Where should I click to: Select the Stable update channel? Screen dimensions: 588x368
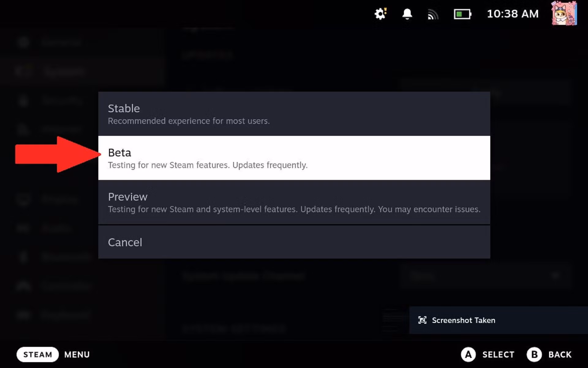pyautogui.click(x=294, y=114)
